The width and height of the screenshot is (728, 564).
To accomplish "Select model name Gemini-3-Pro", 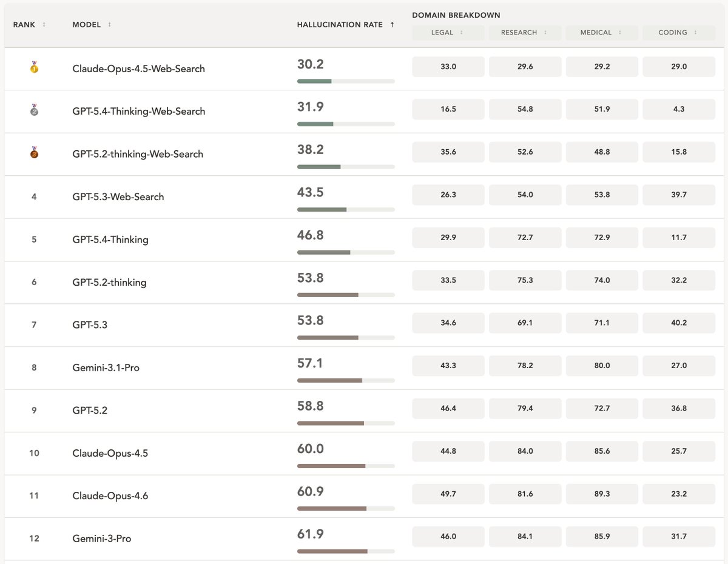I will point(101,539).
